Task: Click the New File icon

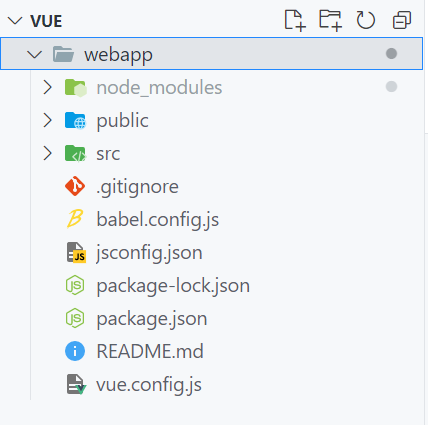Action: coord(295,21)
